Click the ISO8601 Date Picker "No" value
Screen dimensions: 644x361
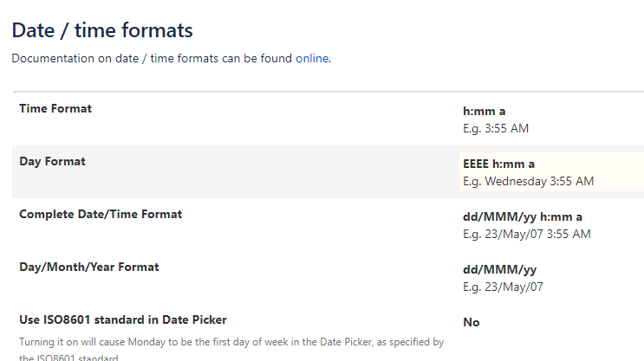pos(472,322)
